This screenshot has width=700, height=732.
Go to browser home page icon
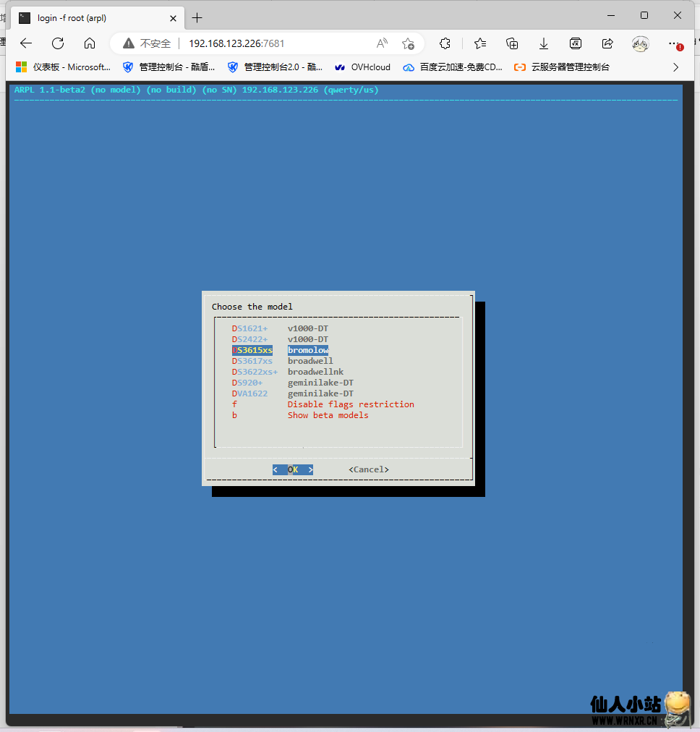90,43
